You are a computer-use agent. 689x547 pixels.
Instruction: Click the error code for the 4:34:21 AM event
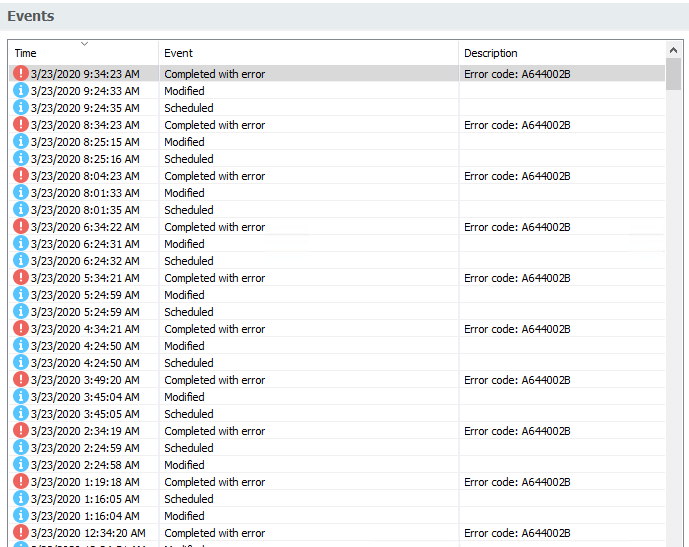pyautogui.click(x=517, y=329)
